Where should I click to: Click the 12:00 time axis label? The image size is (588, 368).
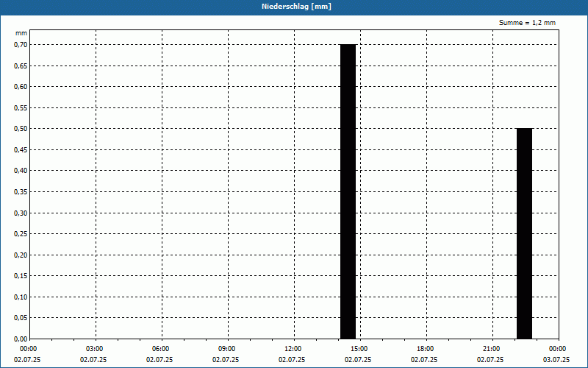[x=293, y=349]
